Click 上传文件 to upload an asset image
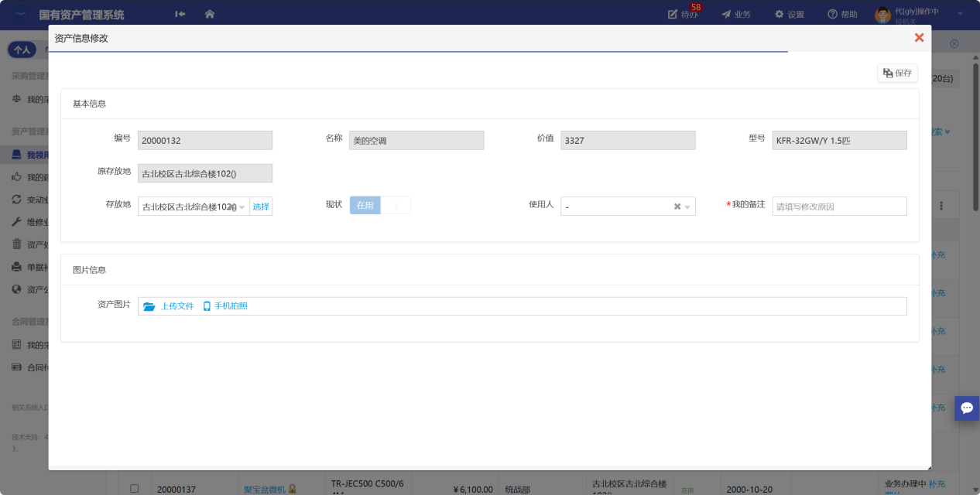 (169, 306)
